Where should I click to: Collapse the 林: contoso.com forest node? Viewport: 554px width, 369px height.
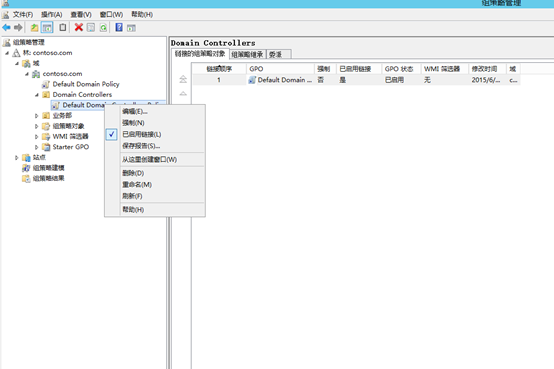click(x=7, y=53)
